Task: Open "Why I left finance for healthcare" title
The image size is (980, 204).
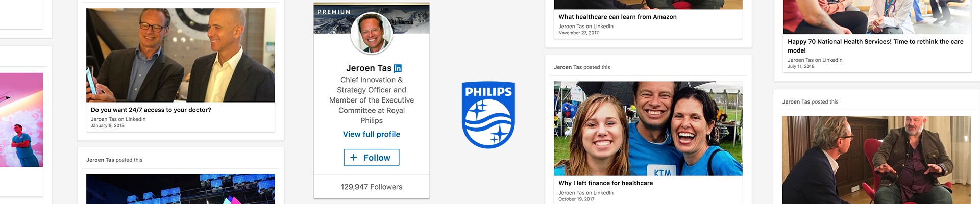Action: 606,183
